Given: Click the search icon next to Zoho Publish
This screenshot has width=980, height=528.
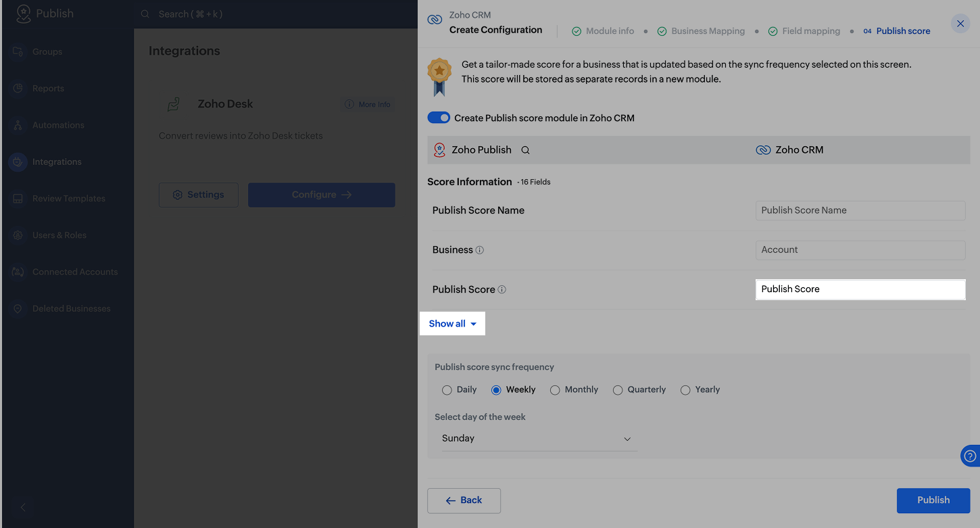Looking at the screenshot, I should [x=525, y=150].
